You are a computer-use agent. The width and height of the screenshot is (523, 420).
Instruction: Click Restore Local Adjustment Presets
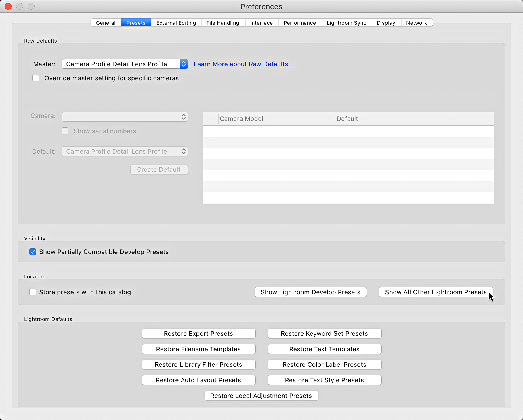[x=261, y=396]
